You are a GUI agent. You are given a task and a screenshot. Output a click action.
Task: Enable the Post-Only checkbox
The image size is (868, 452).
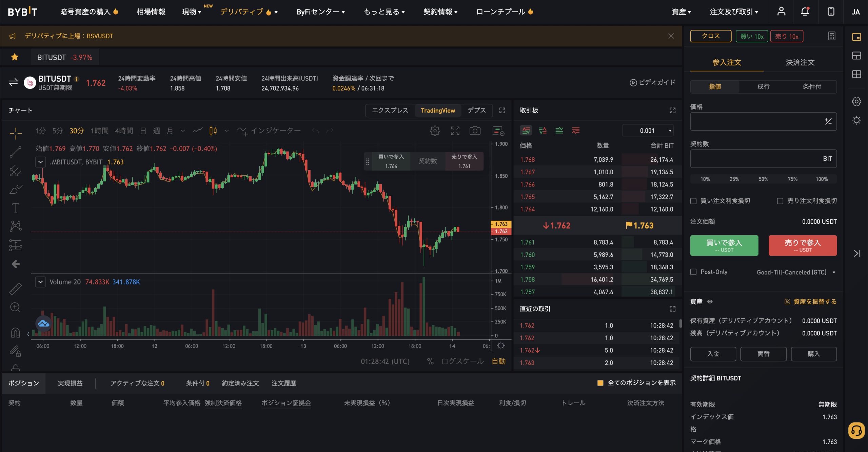tap(693, 272)
